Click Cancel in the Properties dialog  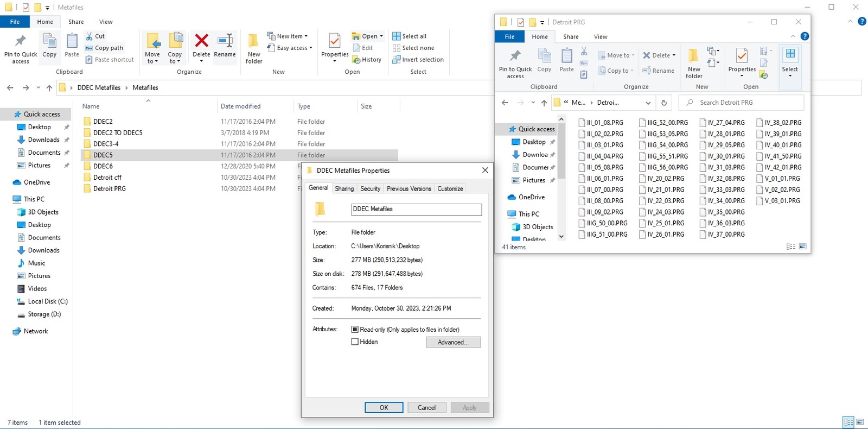(x=426, y=407)
